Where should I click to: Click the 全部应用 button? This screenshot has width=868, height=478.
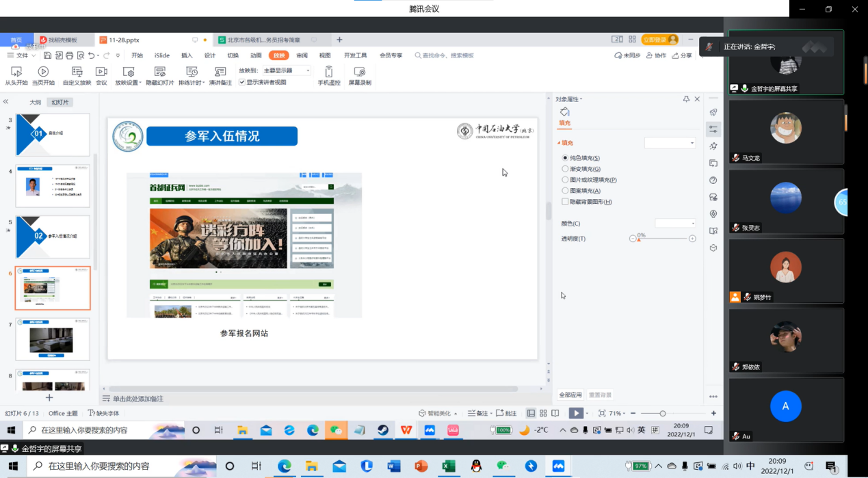click(570, 395)
